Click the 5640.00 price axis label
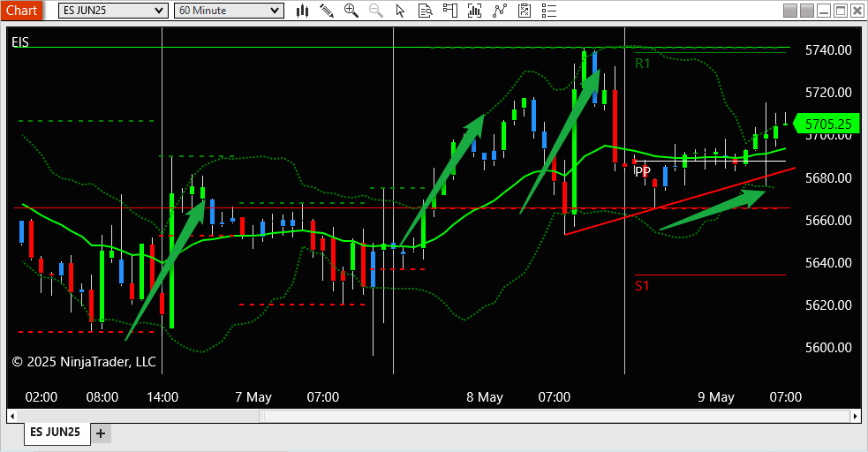 [x=828, y=263]
